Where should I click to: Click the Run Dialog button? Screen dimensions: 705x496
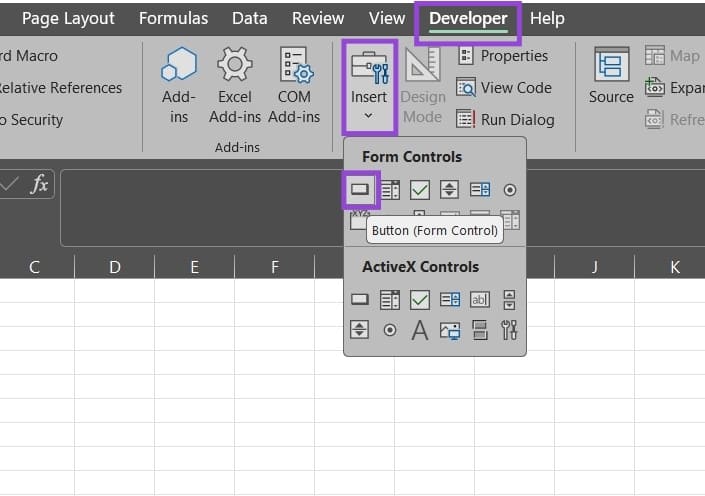tap(505, 120)
